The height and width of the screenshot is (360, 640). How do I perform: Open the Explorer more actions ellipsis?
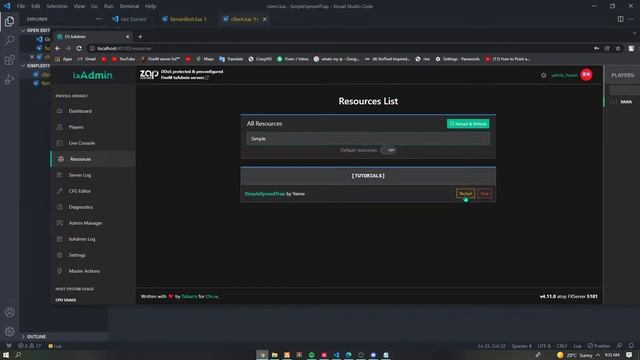pyautogui.click(x=98, y=19)
